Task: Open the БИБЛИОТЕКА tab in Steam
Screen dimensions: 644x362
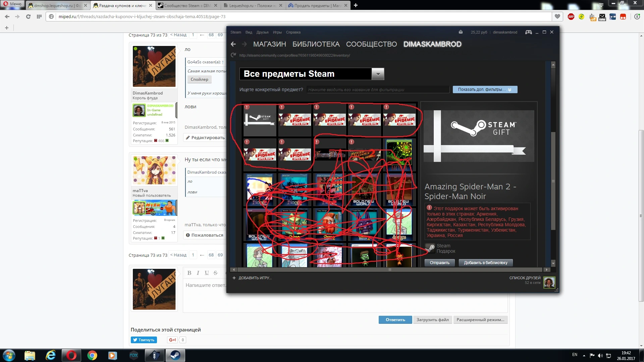Action: click(x=316, y=44)
